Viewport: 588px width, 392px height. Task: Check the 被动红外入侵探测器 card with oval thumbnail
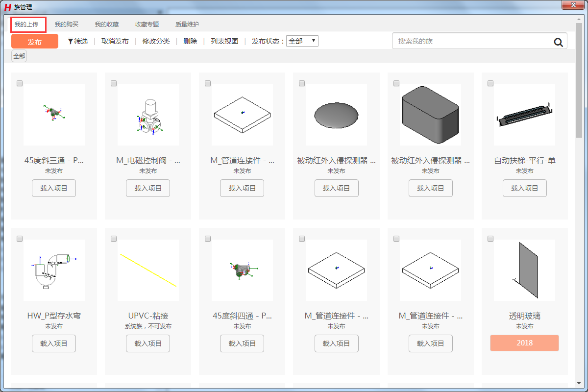pos(302,83)
